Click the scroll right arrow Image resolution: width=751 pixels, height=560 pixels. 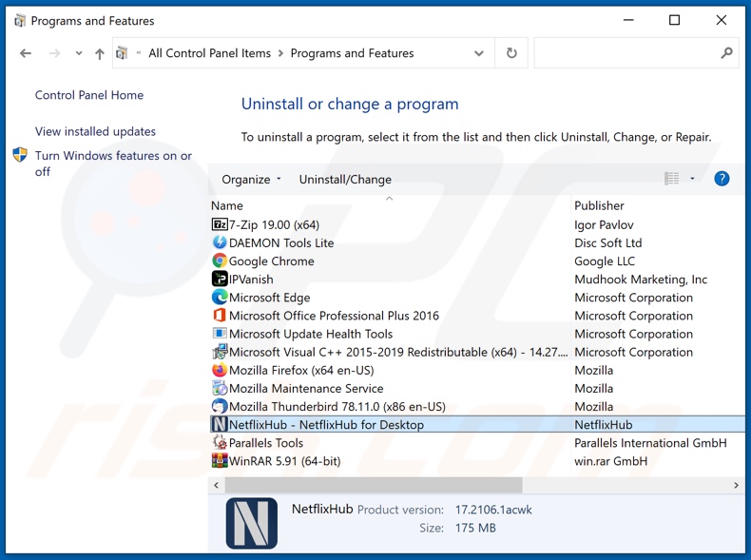[736, 485]
